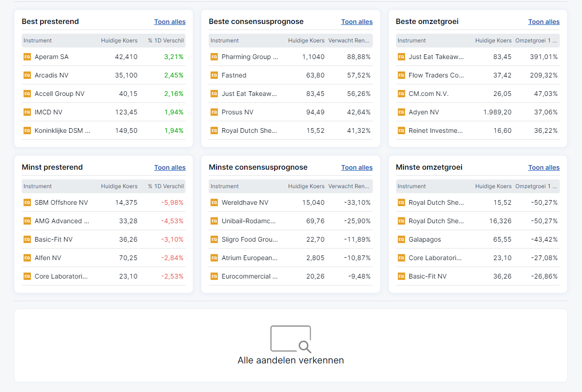The width and height of the screenshot is (582, 392).
Task: Open Galapagos instrument name
Action: tap(425, 239)
